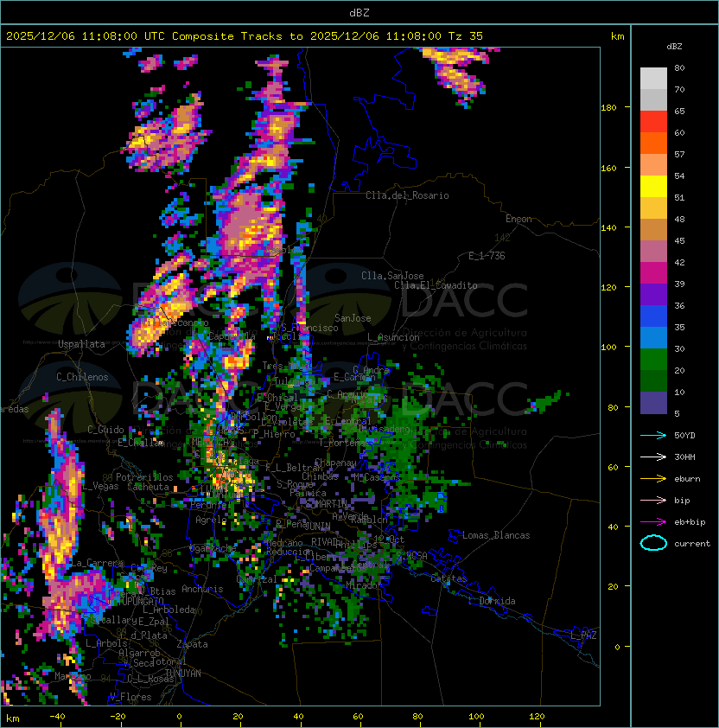719x728 pixels.
Task: Click the L_PAZ map label
Action: (x=583, y=635)
